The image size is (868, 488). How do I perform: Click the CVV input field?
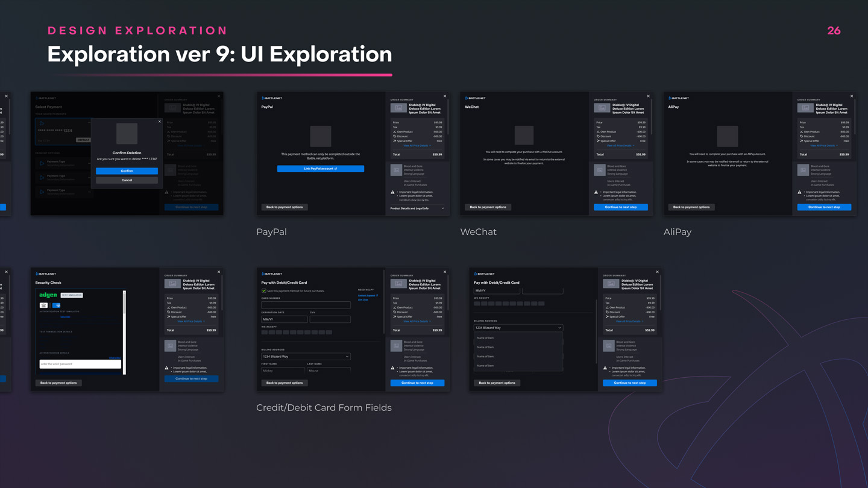[330, 319]
